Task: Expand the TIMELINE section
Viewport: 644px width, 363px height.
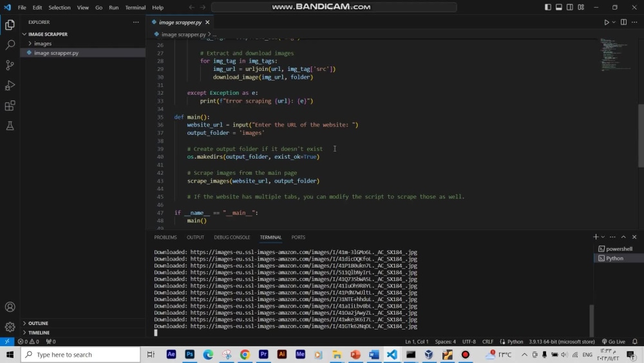Action: coord(39,333)
